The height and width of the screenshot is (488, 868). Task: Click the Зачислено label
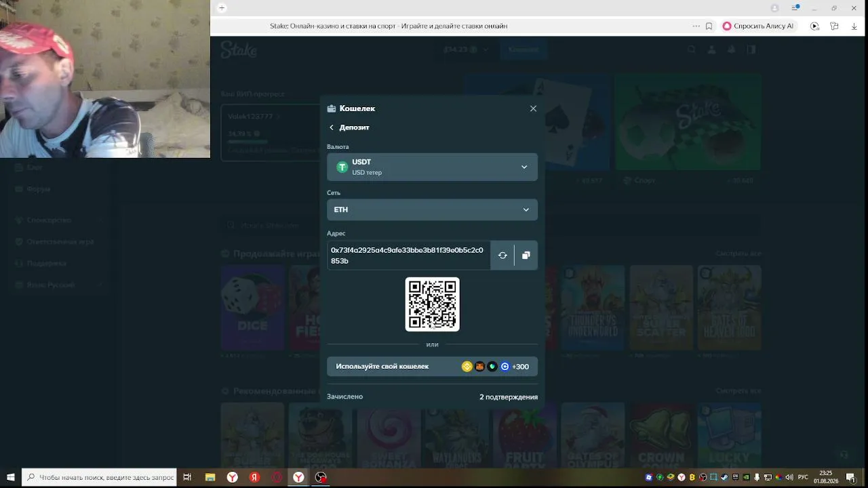[x=344, y=396]
